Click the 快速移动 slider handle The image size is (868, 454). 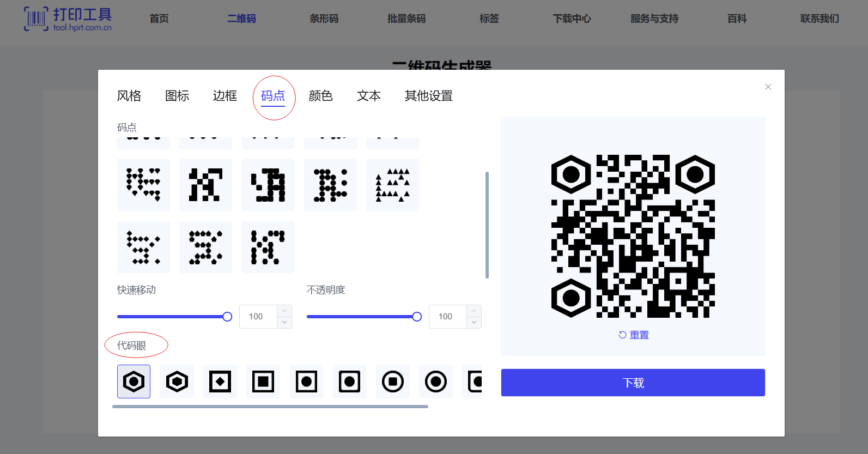tap(227, 317)
